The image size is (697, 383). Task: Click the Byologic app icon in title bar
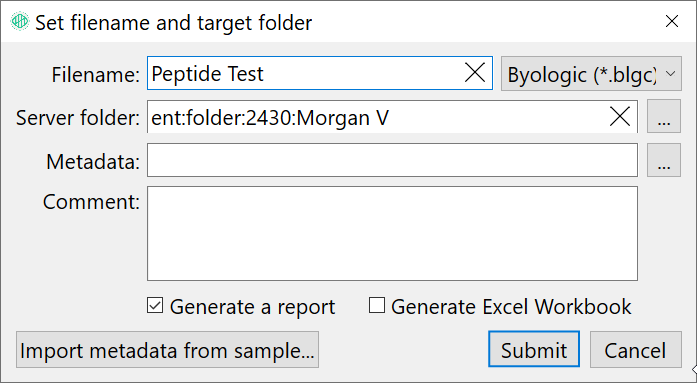tap(20, 21)
